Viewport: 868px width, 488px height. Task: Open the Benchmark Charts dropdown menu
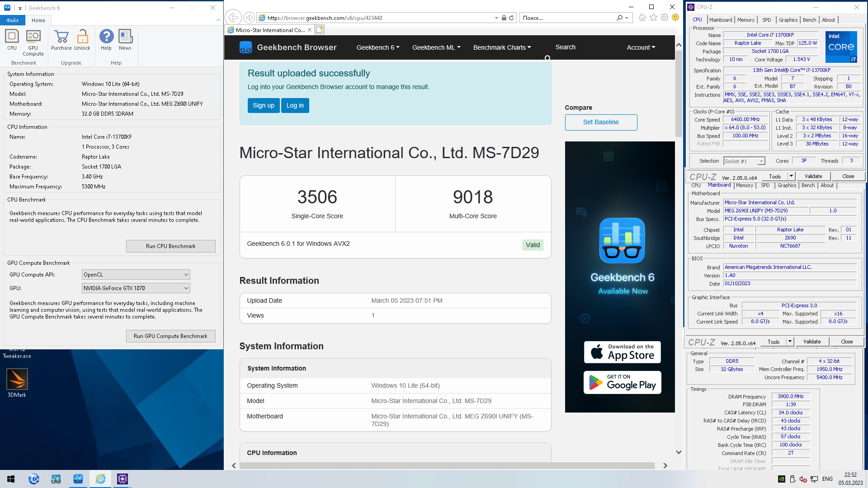point(502,47)
